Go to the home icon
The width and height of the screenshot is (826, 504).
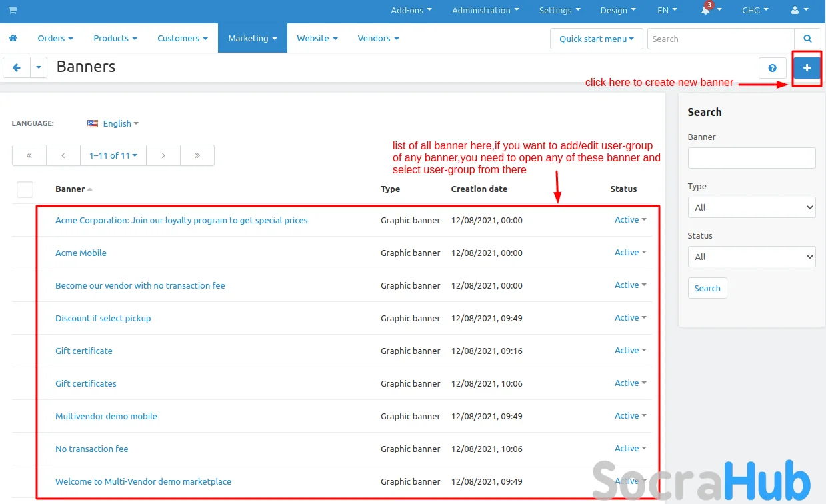(13, 39)
